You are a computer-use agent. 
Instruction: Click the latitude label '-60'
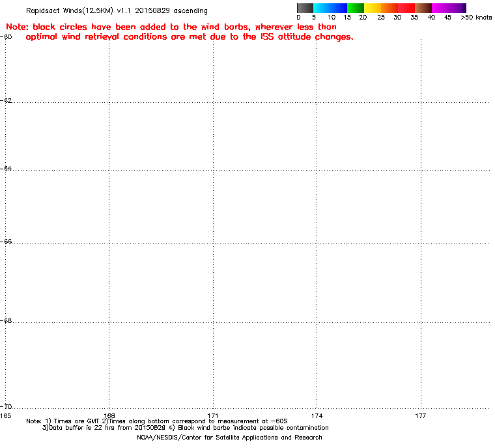[6, 36]
